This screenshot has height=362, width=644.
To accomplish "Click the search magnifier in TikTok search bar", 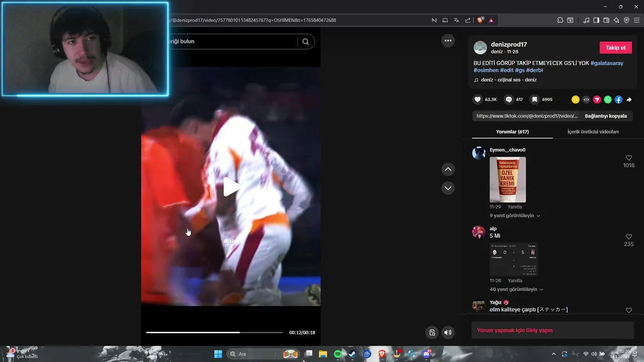I will (305, 42).
